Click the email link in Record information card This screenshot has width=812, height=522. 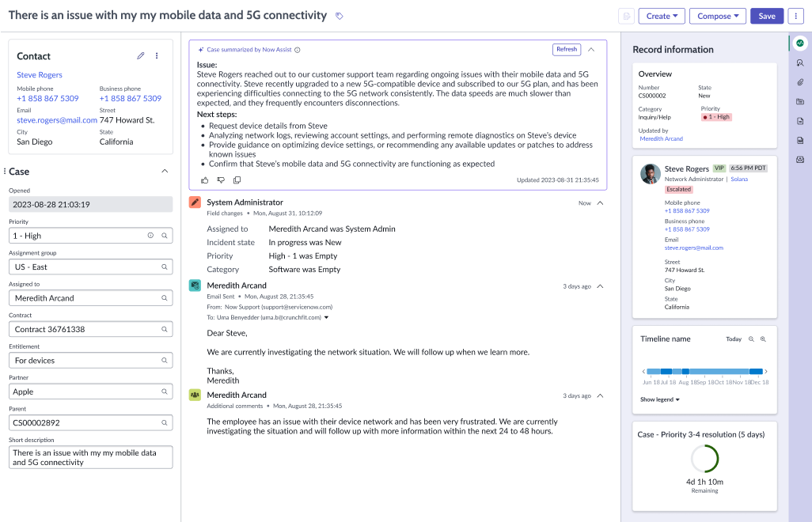tap(694, 248)
